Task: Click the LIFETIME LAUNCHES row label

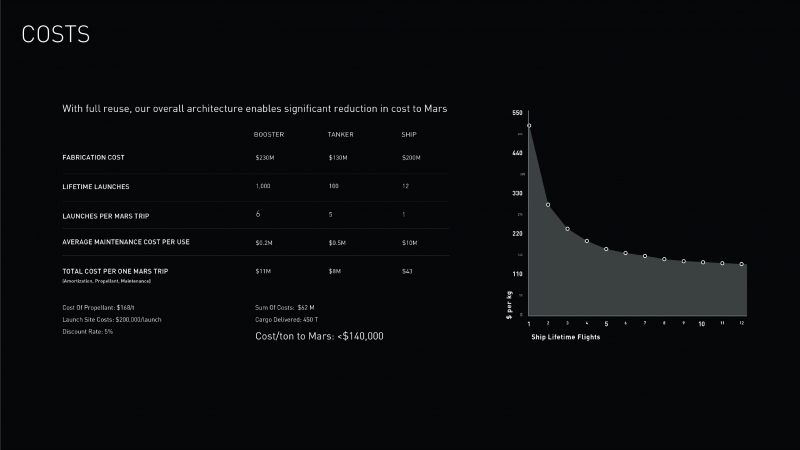Action: 96,187
